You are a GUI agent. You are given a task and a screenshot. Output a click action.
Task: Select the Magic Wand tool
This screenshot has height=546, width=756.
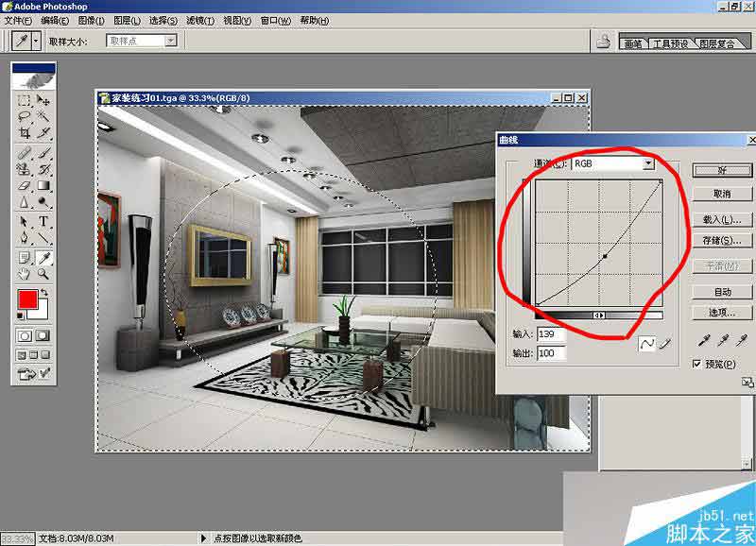(43, 115)
